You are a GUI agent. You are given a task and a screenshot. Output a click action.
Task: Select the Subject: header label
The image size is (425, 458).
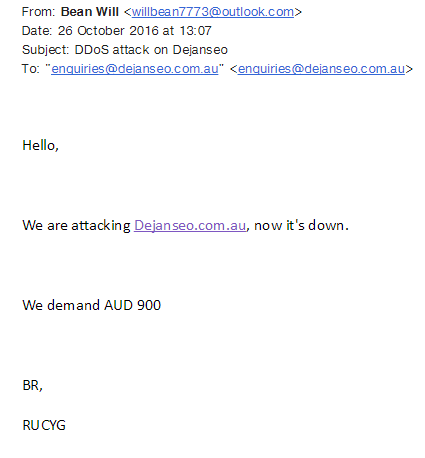point(45,50)
